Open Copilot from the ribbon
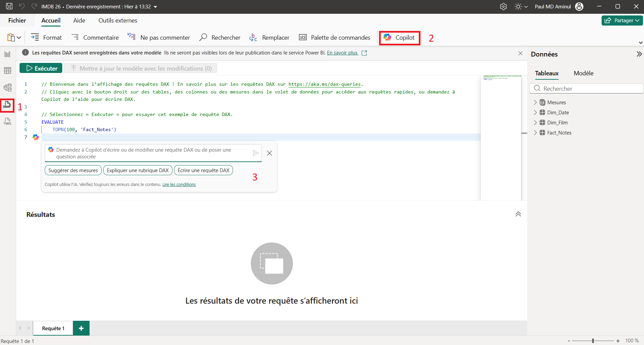This screenshot has width=644, height=345. [400, 38]
